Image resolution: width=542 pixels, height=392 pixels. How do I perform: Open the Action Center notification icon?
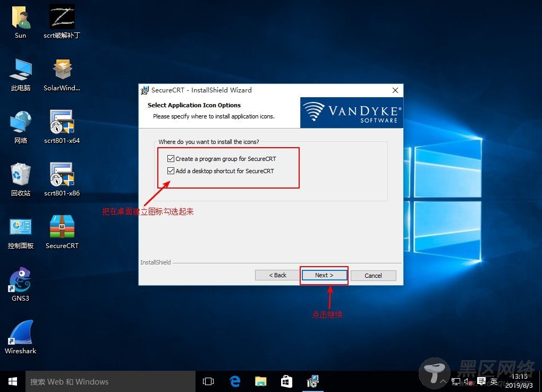481,381
